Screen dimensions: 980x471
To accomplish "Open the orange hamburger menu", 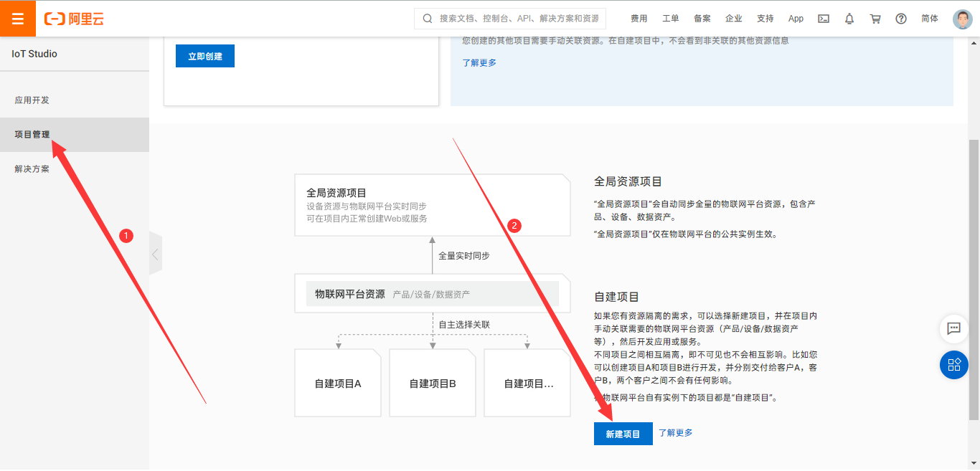I will pos(18,19).
